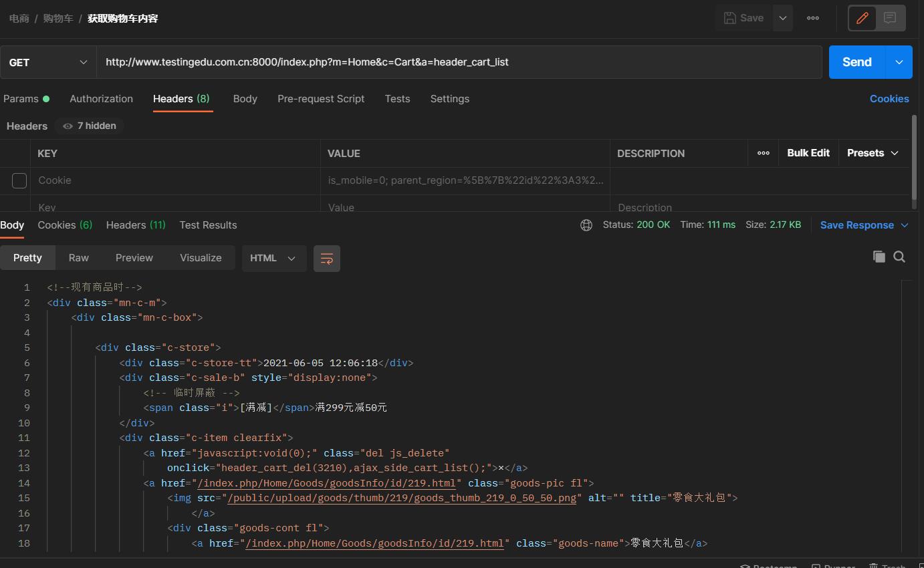Open the GET method dropdown
Viewport: 924px width, 568px height.
[48, 62]
